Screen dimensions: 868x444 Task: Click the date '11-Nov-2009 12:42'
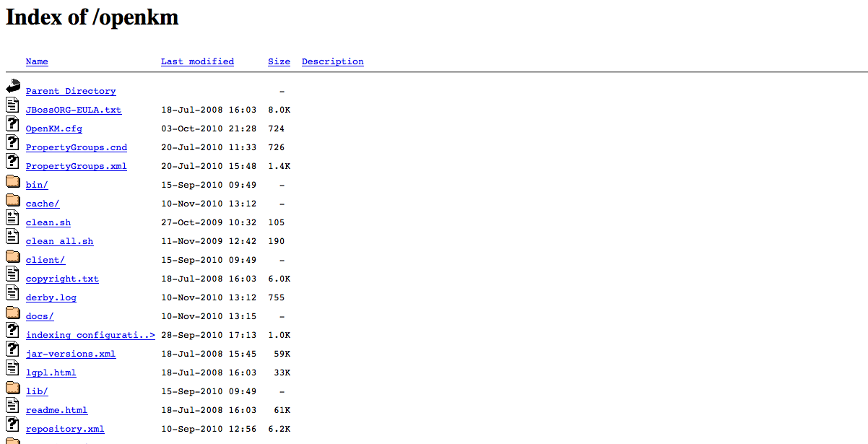point(209,241)
